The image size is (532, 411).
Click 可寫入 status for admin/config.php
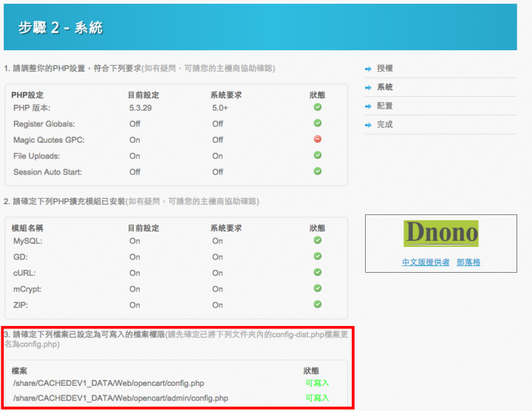coord(317,398)
